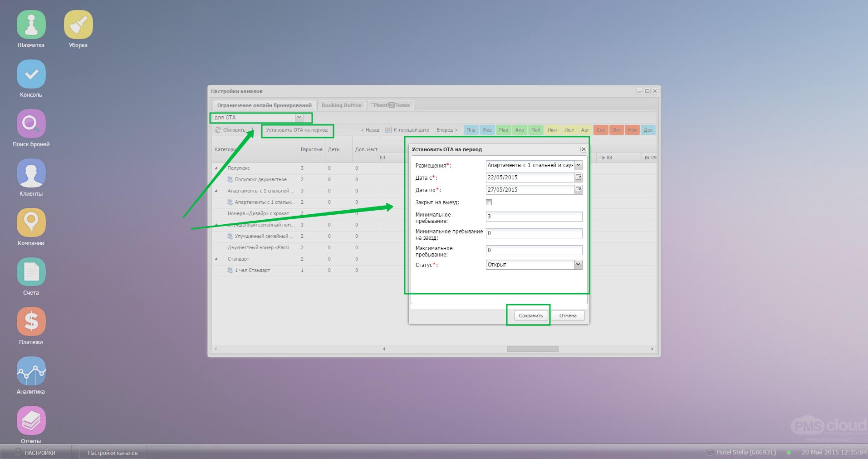Jump to Дек month button
The width and height of the screenshot is (868, 459).
(648, 130)
